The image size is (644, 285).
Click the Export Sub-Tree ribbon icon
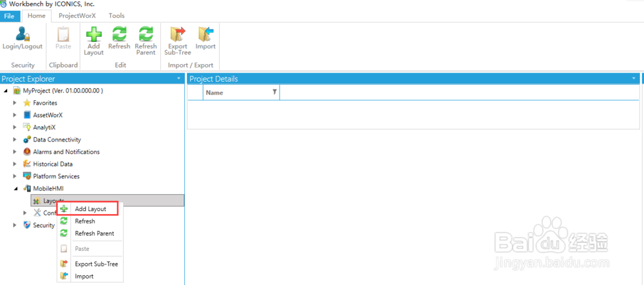pos(178,34)
